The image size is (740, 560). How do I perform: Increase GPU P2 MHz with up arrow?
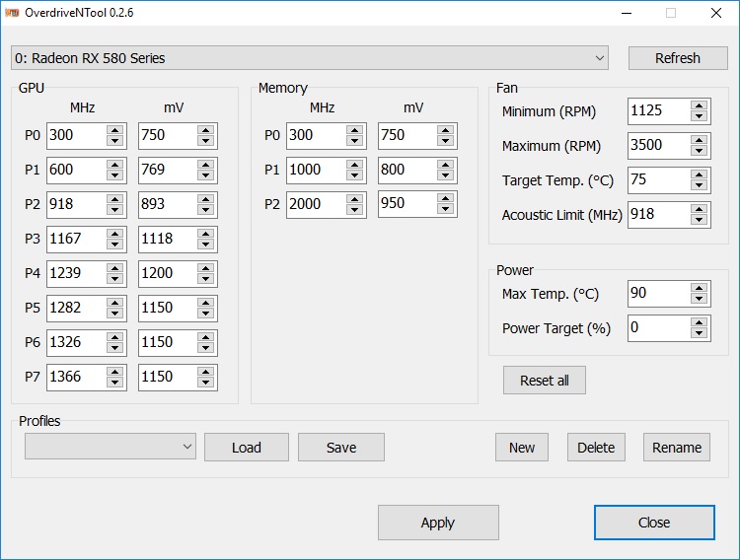click(x=114, y=199)
